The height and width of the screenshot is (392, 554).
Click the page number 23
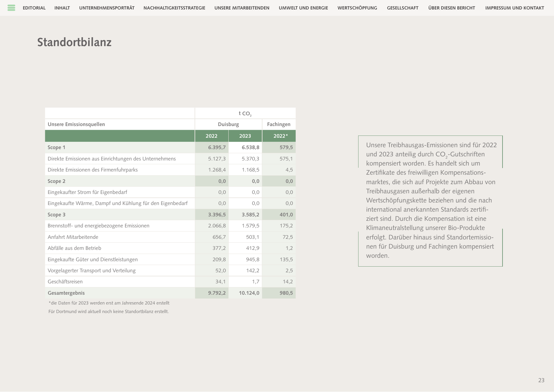(x=541, y=380)
